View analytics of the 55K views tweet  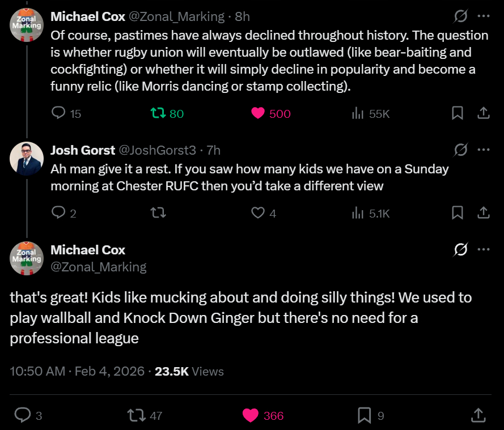coord(358,113)
